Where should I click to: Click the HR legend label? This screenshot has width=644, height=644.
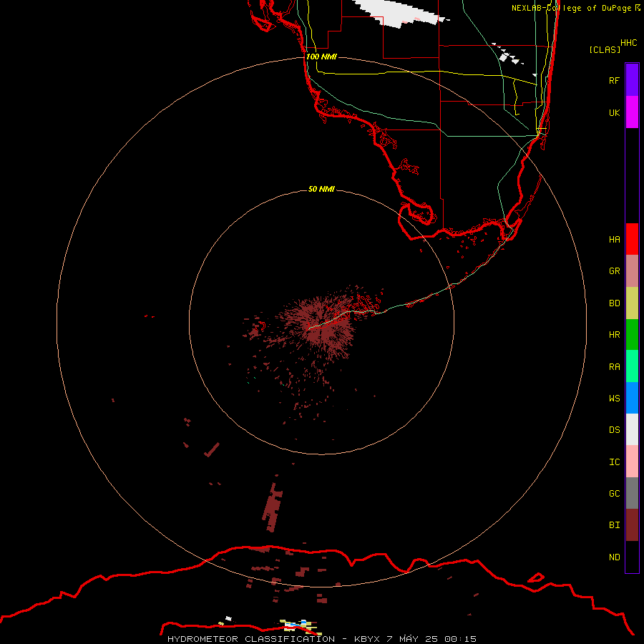click(x=614, y=335)
